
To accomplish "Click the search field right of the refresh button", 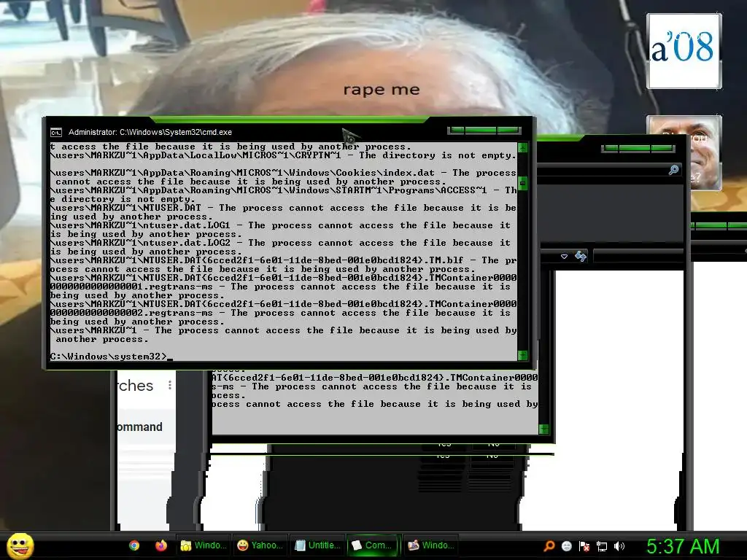I will (x=638, y=256).
